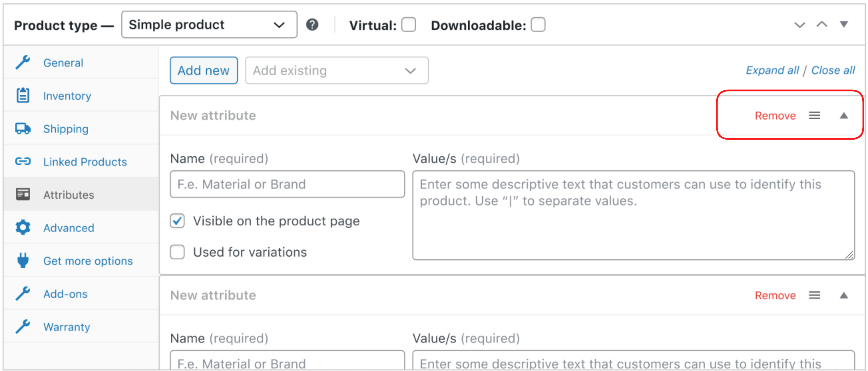868x371 pixels.
Task: Click drag handle icon of first attribute
Action: [x=814, y=115]
